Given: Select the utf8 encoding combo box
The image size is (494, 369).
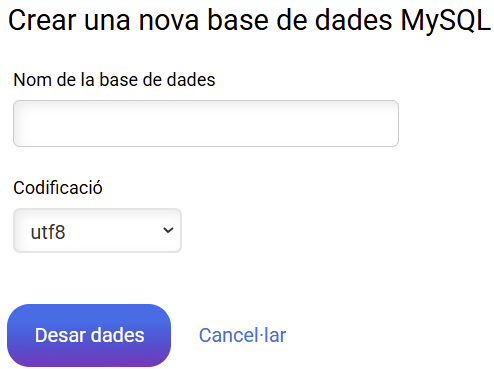Looking at the screenshot, I should [97, 231].
